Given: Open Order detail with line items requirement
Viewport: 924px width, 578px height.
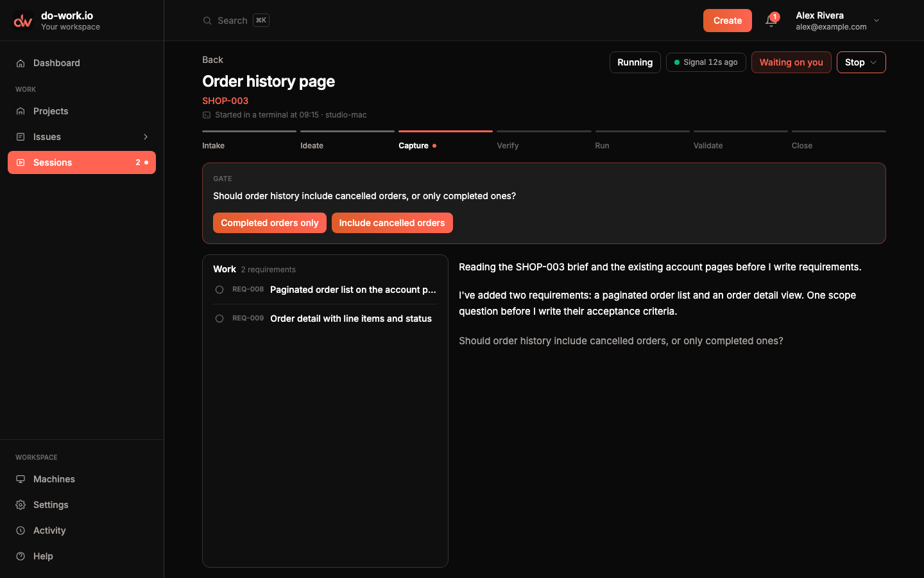Looking at the screenshot, I should (x=325, y=319).
